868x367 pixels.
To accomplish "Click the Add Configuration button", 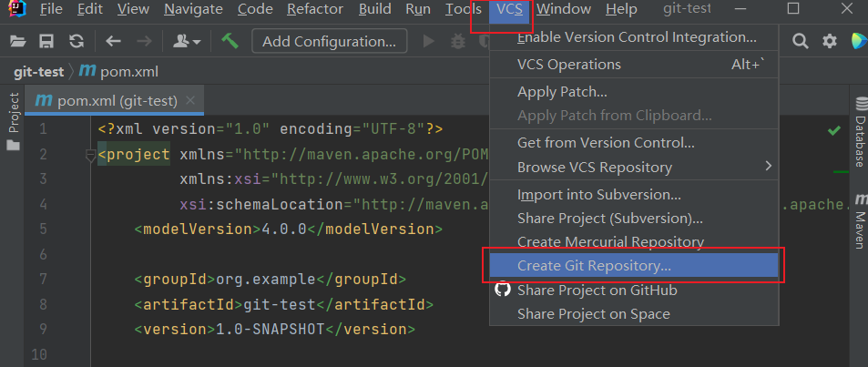I will [329, 41].
